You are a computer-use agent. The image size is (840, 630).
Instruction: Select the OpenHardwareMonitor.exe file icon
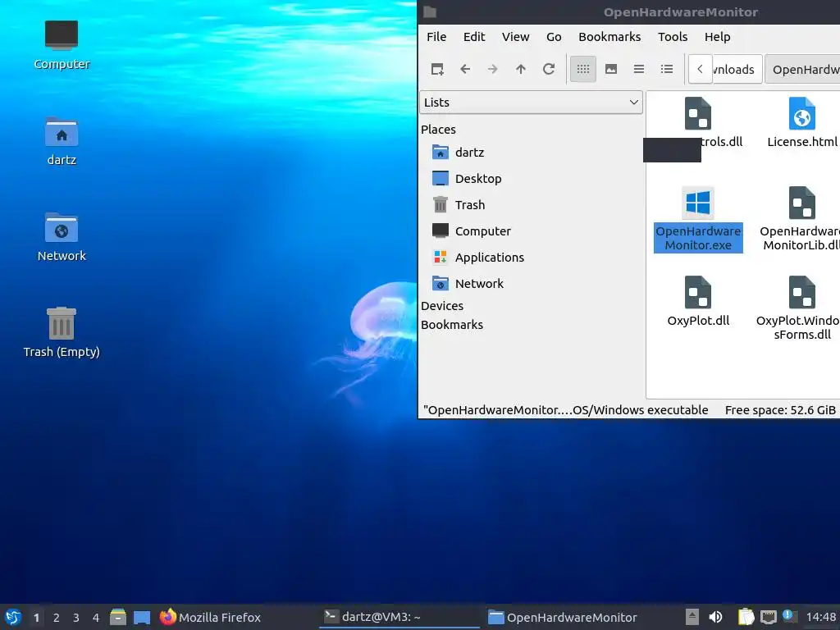[698, 203]
